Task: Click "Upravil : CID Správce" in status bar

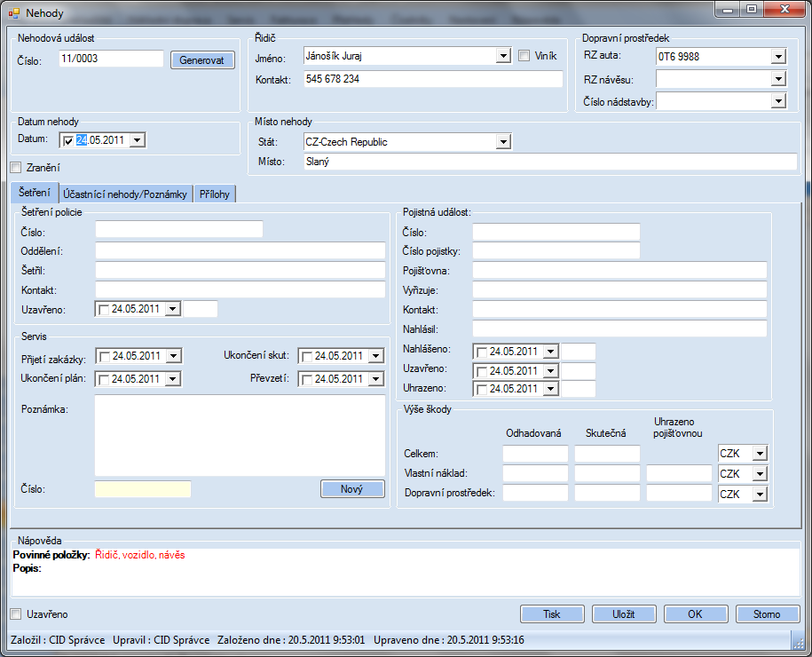Action: 161,640
